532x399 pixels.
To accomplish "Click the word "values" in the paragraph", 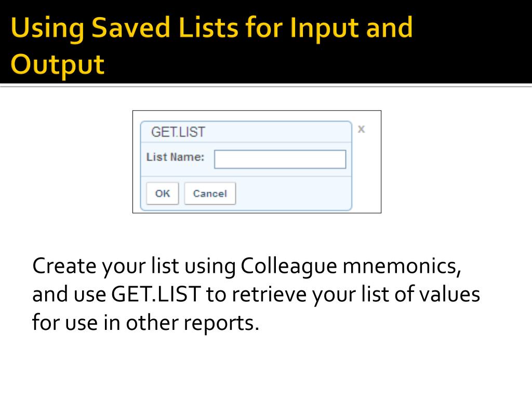I will point(449,294).
